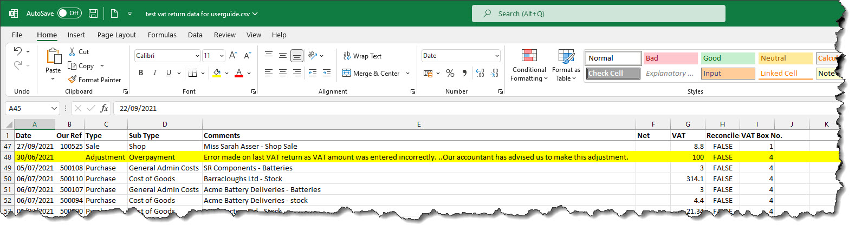Click the Percent Style icon
868x231 pixels.
450,73
